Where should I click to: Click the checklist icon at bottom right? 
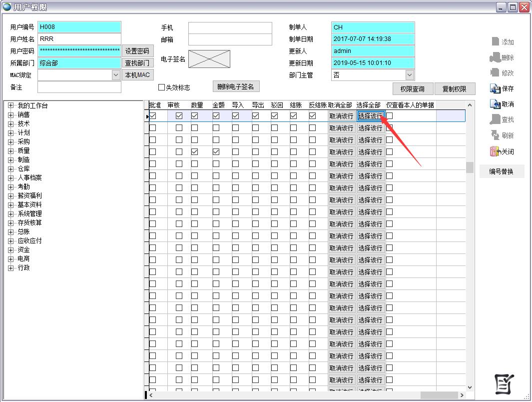tap(504, 383)
